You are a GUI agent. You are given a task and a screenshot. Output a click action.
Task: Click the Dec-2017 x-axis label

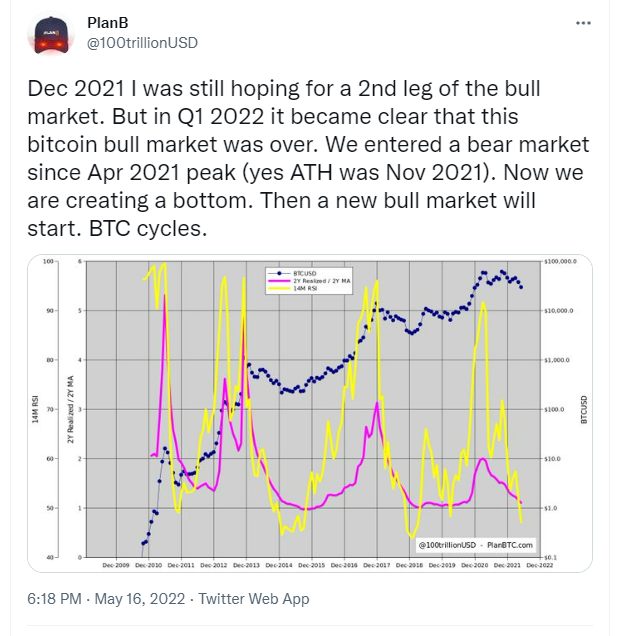coord(377,565)
